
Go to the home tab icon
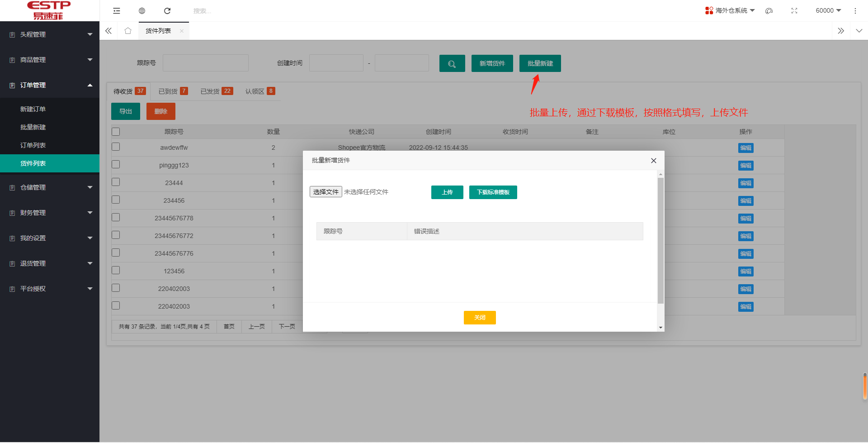point(128,31)
